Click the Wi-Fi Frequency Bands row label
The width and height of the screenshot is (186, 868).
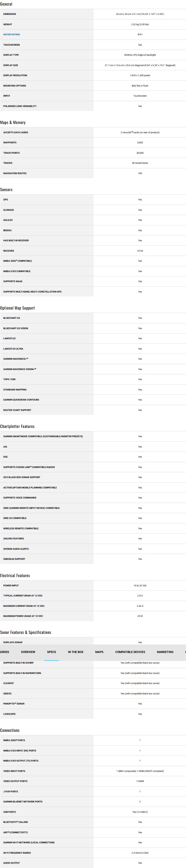click(x=17, y=853)
